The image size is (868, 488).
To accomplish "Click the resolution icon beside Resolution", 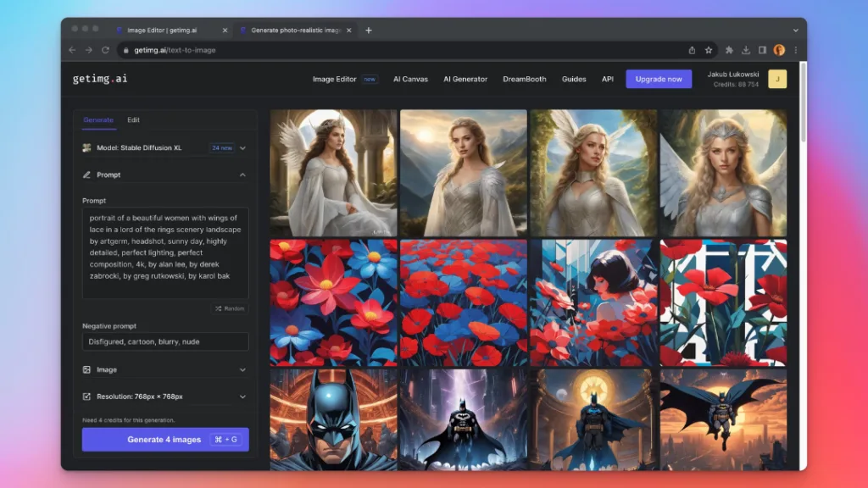I will 87,396.
